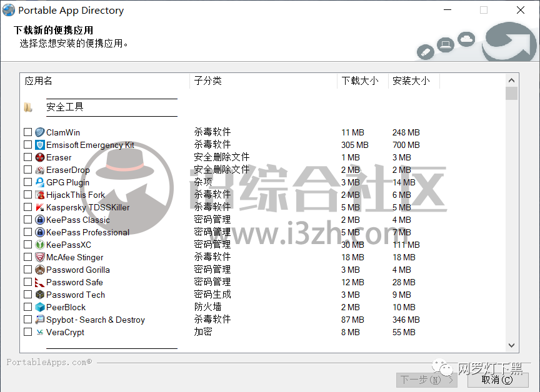Image resolution: width=540 pixels, height=392 pixels.
Task: Check the Password Tech checkbox
Action: point(28,295)
